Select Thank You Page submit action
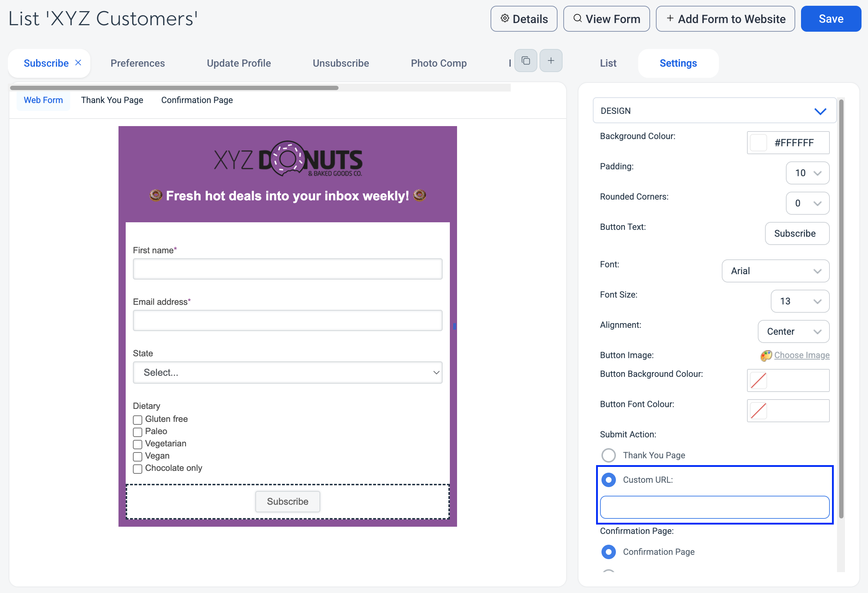 click(x=608, y=455)
